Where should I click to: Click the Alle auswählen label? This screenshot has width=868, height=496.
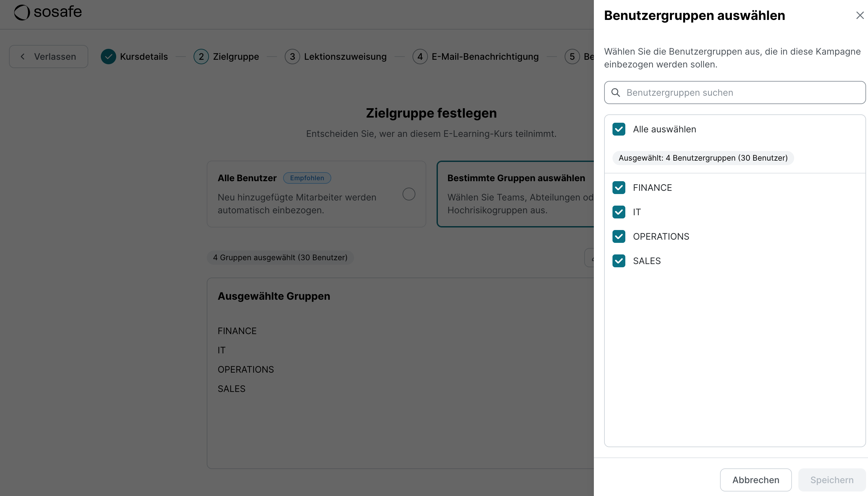[x=664, y=129]
